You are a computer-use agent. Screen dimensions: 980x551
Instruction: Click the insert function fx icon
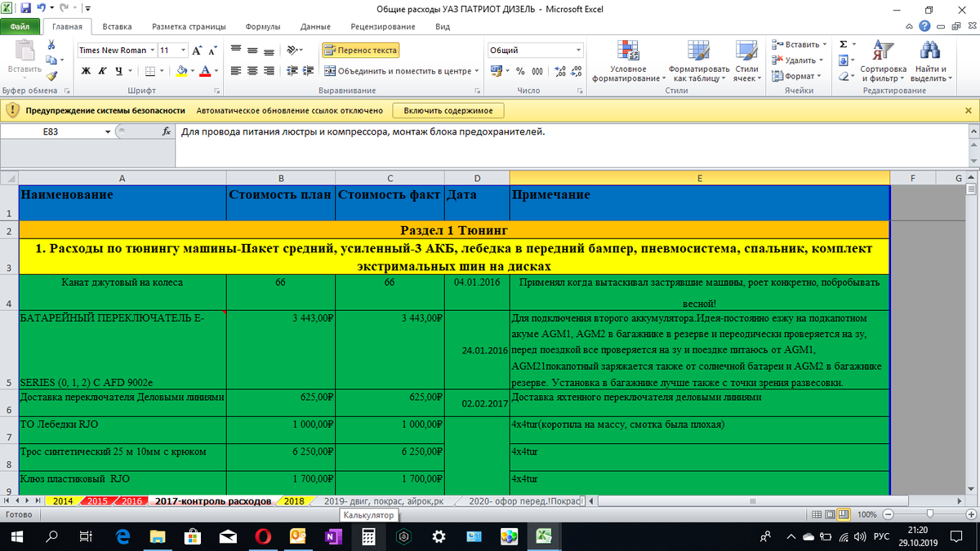(167, 131)
